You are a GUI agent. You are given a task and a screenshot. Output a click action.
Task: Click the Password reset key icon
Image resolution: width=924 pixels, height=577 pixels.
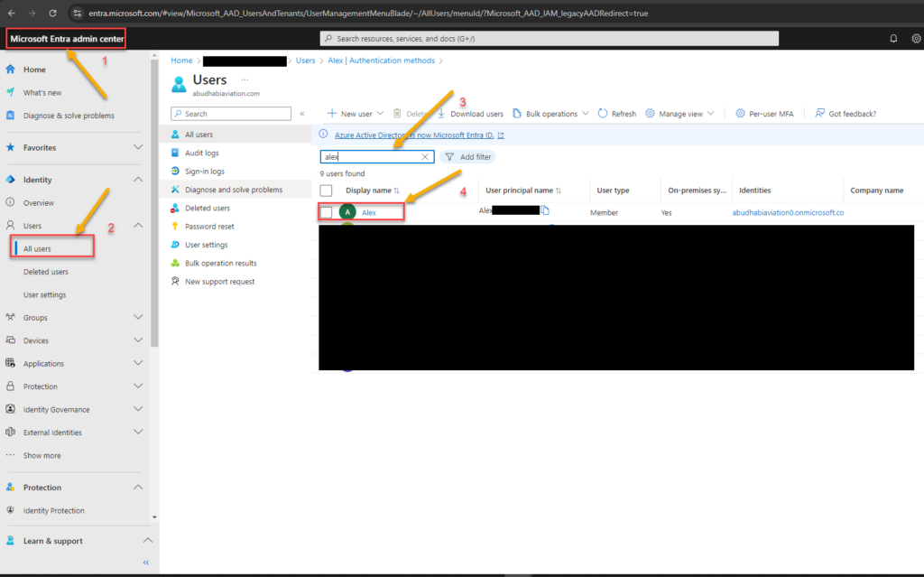tap(175, 226)
